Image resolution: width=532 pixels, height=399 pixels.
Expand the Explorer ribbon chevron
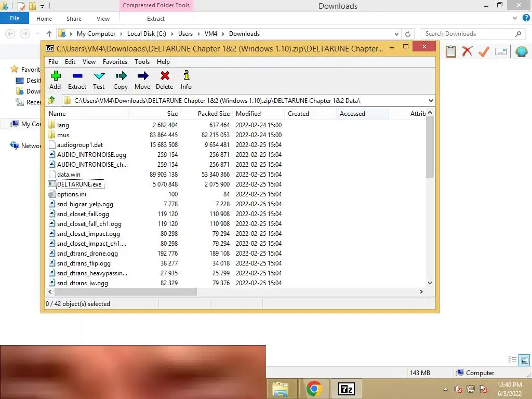pos(515,18)
